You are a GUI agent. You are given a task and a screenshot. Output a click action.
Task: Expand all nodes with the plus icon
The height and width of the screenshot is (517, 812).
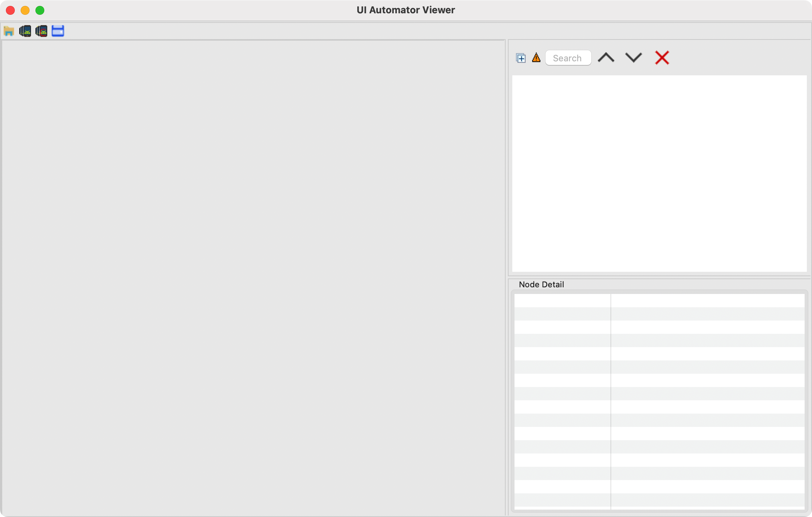pos(521,58)
